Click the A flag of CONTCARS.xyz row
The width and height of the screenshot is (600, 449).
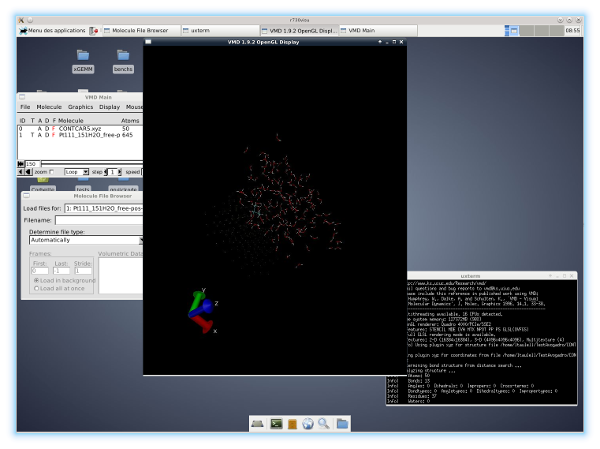(39, 129)
